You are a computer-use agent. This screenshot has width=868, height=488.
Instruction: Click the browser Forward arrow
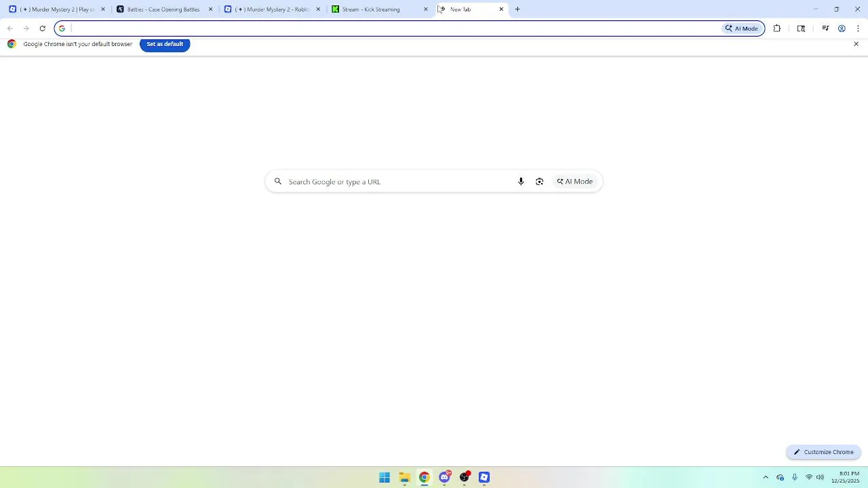(26, 28)
